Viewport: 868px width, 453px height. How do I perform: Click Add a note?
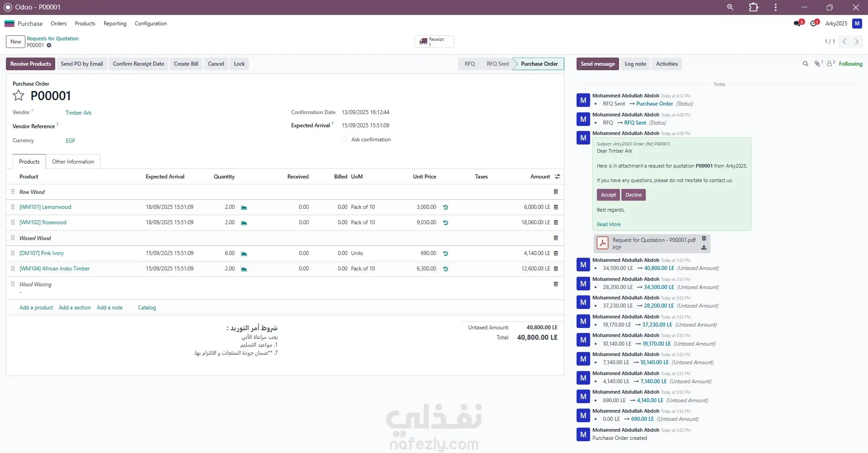click(x=110, y=308)
